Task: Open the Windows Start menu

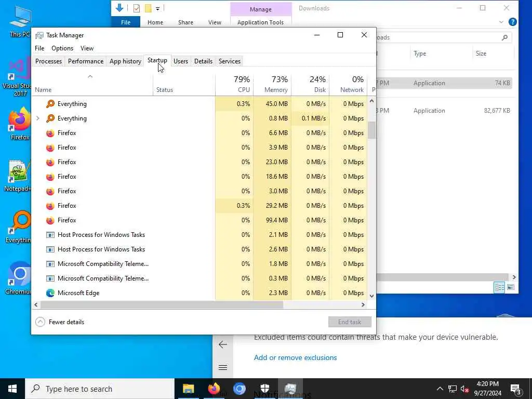Action: (12, 389)
